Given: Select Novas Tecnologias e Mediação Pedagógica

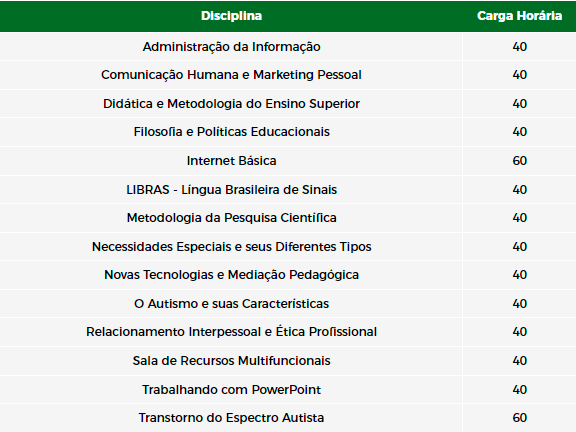Looking at the screenshot, I should tap(231, 275).
